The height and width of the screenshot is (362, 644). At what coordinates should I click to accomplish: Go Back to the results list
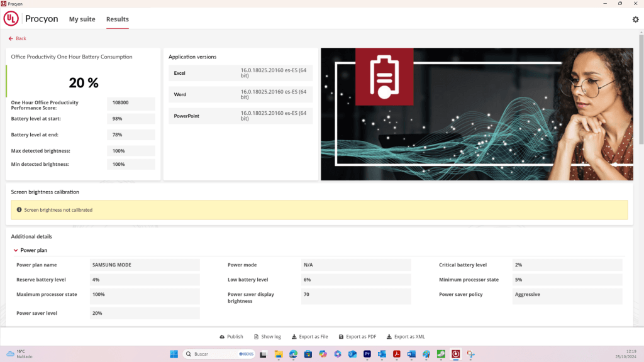[17, 38]
